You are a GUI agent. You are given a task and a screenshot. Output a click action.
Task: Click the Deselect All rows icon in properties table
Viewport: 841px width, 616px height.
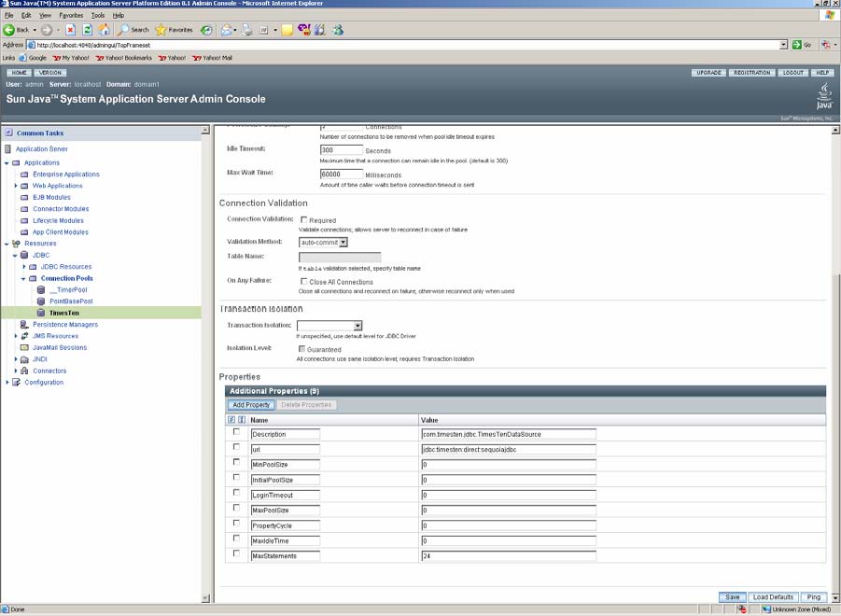coord(242,420)
